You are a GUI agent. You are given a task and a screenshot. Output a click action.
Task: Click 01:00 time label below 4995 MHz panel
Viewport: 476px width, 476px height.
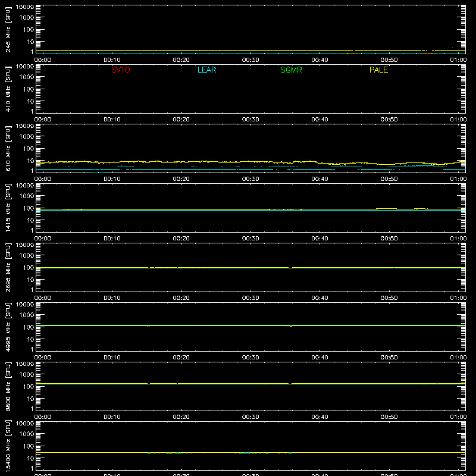coord(458,358)
